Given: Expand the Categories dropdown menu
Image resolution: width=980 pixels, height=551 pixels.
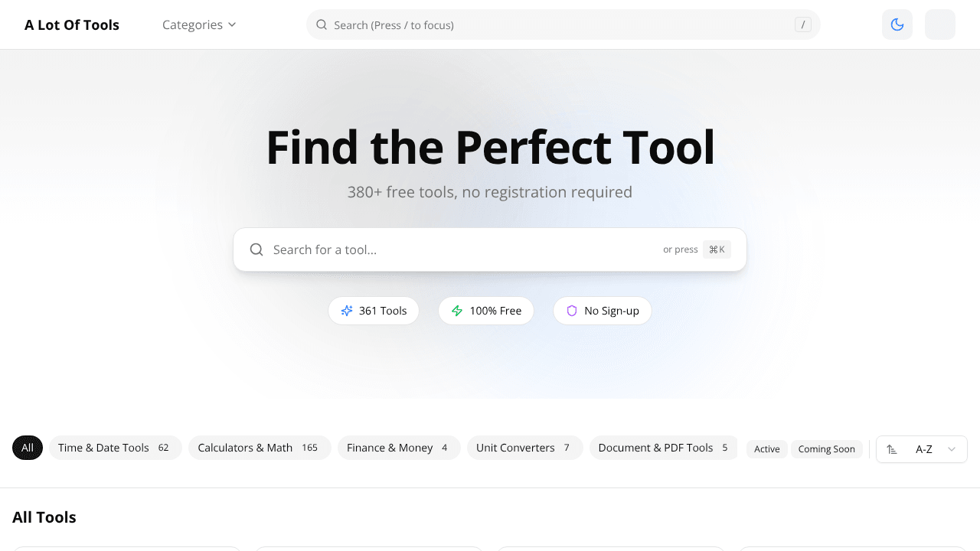Looking at the screenshot, I should [199, 24].
